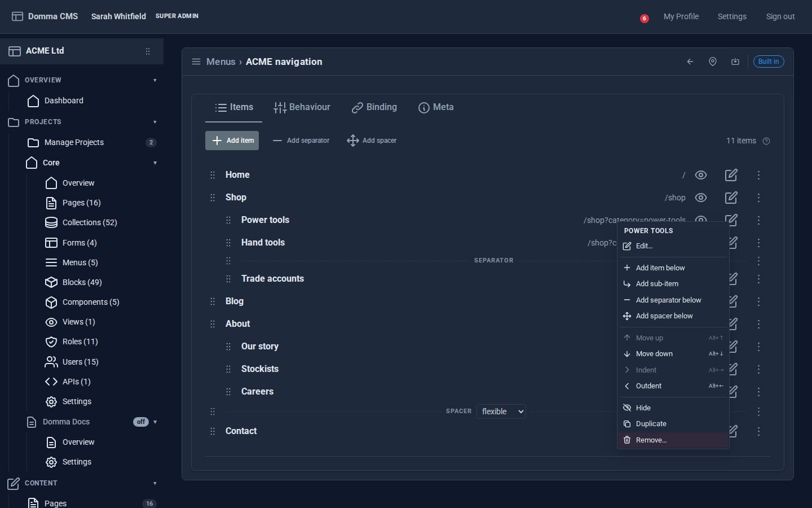Choose Edit… in the Power Tools menu
This screenshot has height=508, width=812.
pyautogui.click(x=673, y=246)
